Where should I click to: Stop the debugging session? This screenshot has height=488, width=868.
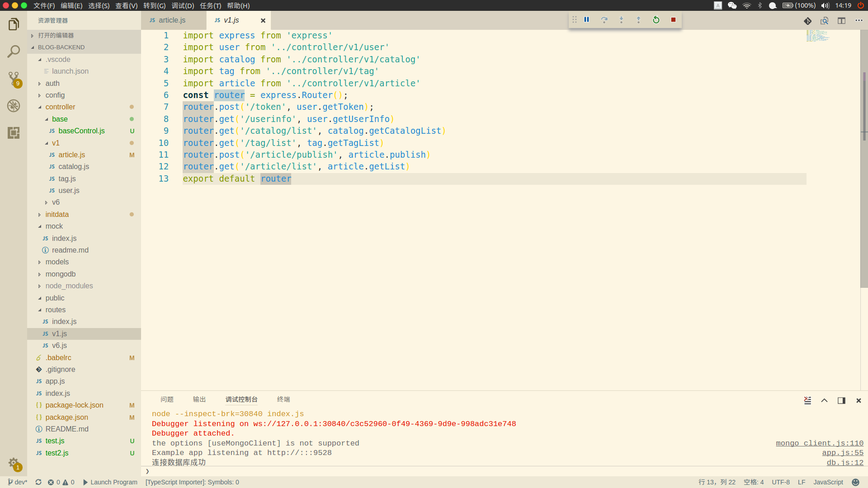(x=673, y=20)
